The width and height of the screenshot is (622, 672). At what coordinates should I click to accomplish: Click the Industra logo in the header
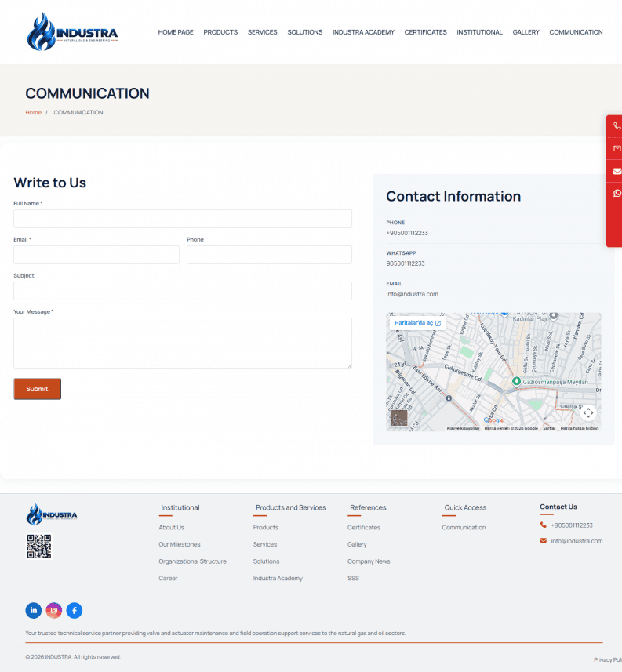(x=72, y=31)
